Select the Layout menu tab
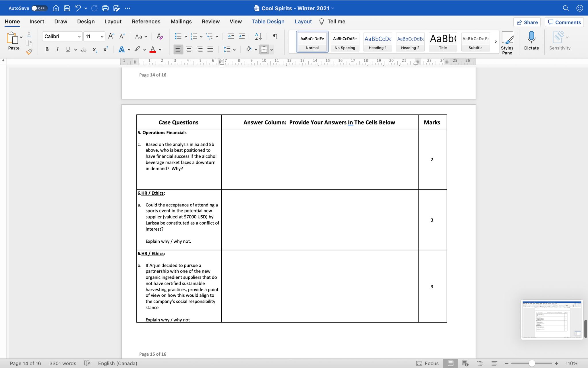Viewport: 588px width, 368px height. 113,22
